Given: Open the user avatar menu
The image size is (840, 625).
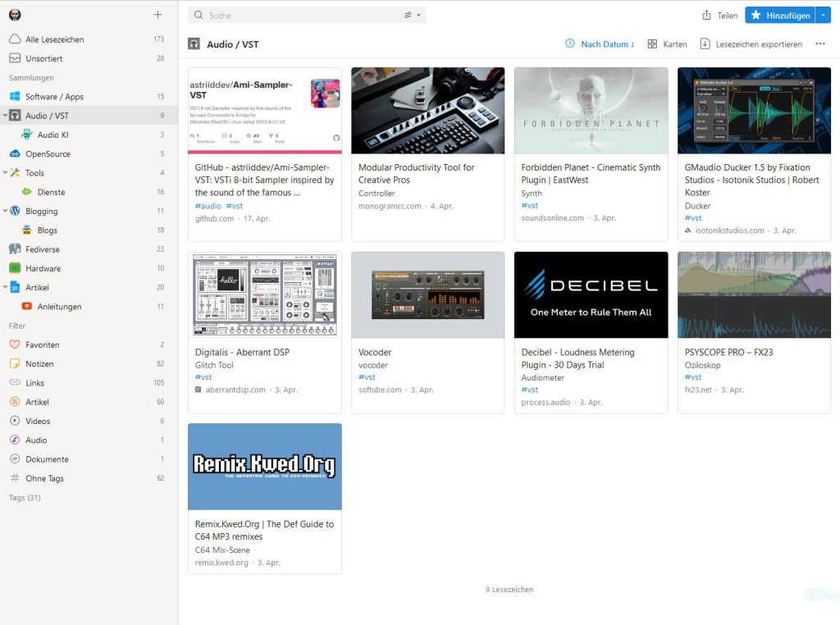Looking at the screenshot, I should pyautogui.click(x=15, y=15).
